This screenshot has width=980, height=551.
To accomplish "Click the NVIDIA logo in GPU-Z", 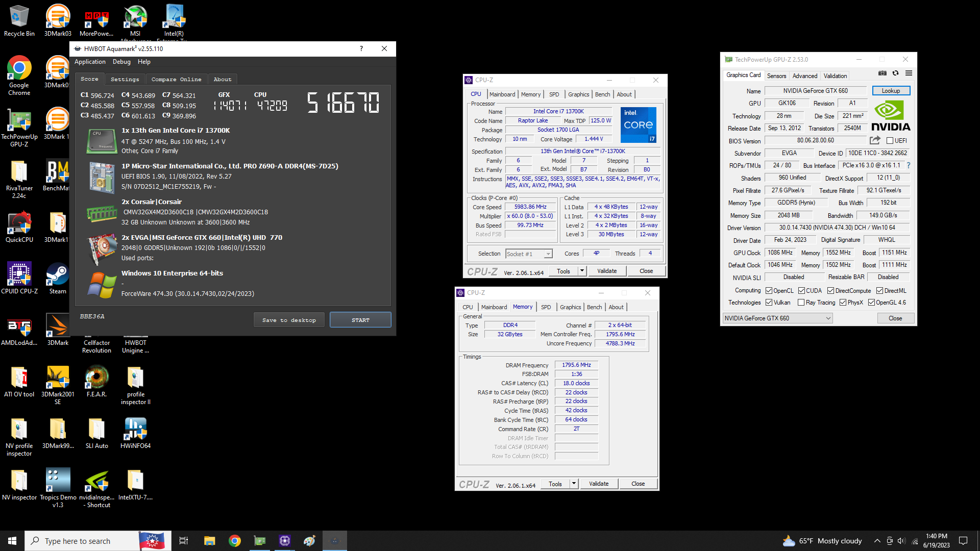I will coord(891,116).
